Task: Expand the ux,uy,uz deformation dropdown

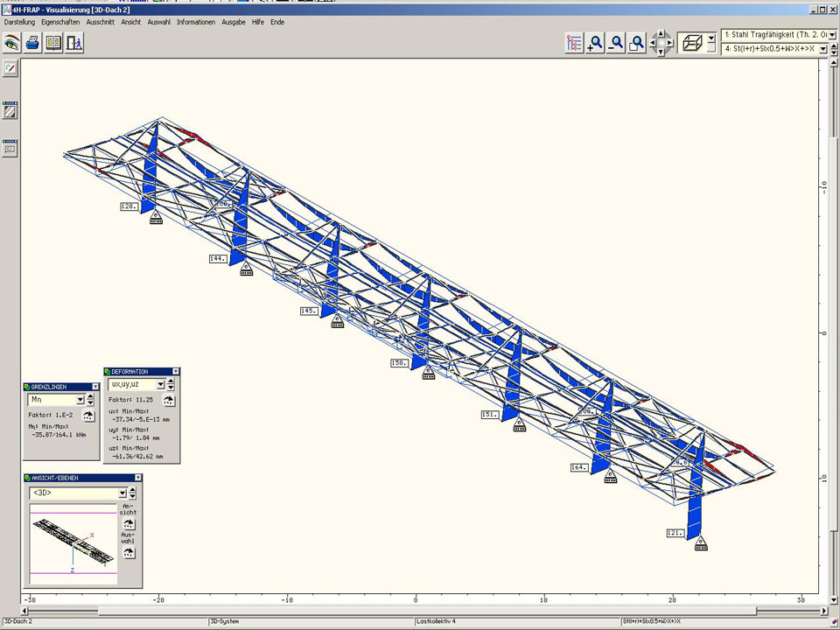Action: click(x=160, y=384)
